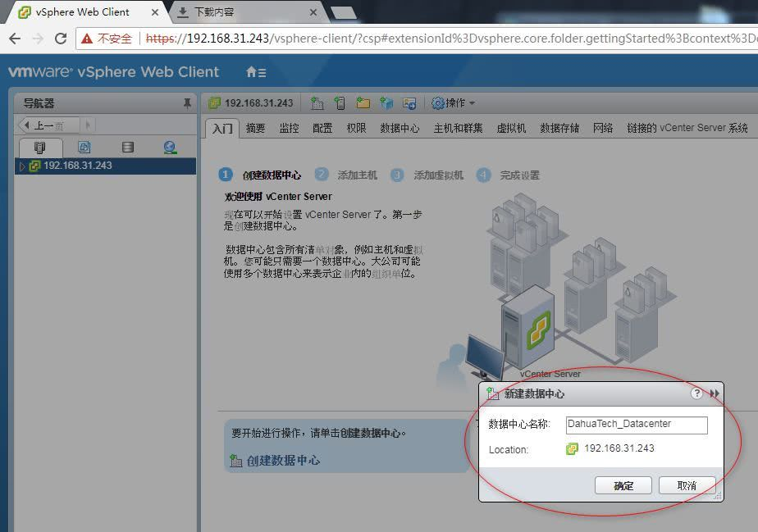Open the new folder creation icon
The image size is (758, 532).
click(x=363, y=104)
